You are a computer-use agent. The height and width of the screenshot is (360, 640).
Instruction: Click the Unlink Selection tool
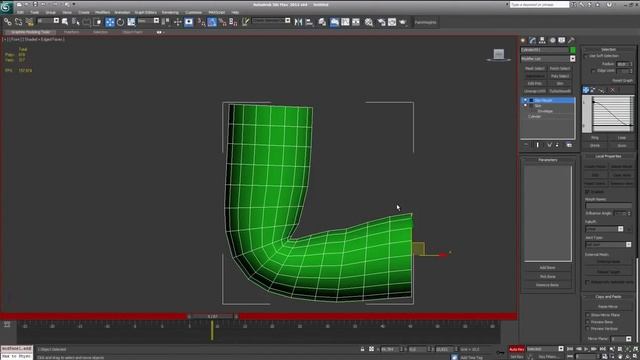click(18, 22)
